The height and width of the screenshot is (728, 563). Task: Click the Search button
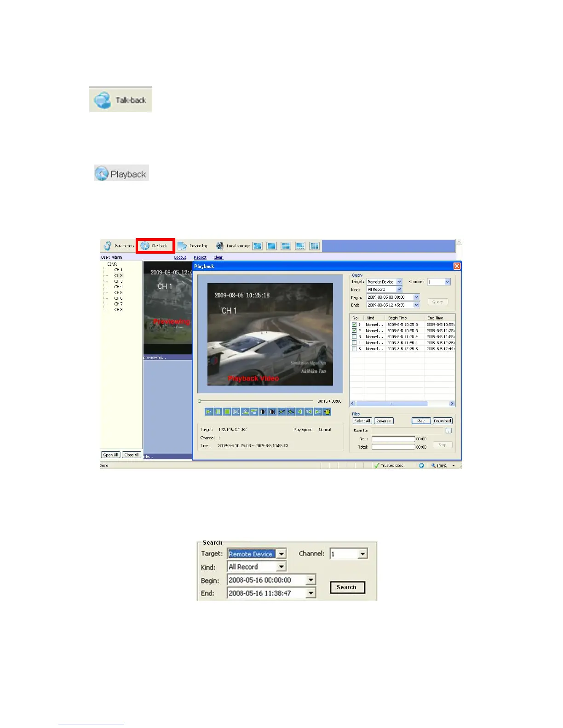coord(347,587)
